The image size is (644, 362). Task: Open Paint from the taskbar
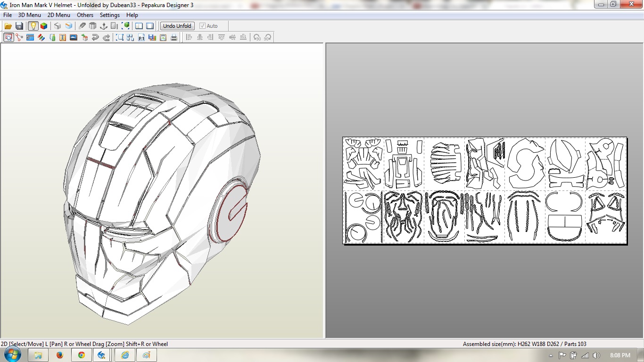[x=147, y=355]
